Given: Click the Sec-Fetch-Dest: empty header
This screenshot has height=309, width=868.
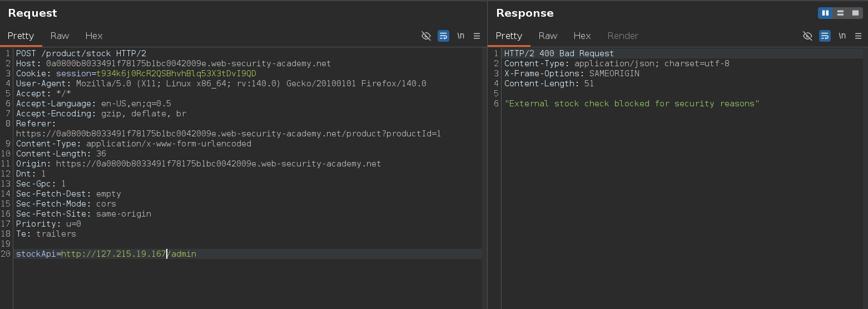Looking at the screenshot, I should click(68, 194).
